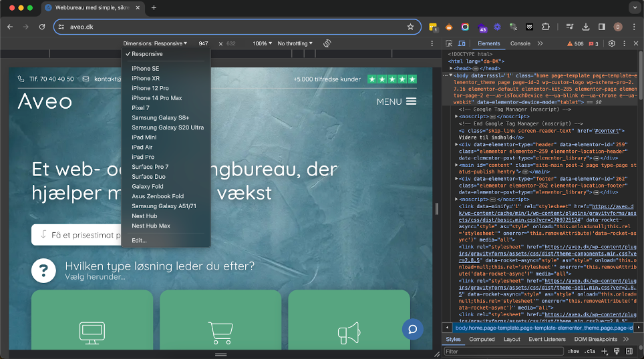Image resolution: width=644 pixels, height=359 pixels.
Task: Toggle Chrome side panel icon
Action: (x=602, y=27)
